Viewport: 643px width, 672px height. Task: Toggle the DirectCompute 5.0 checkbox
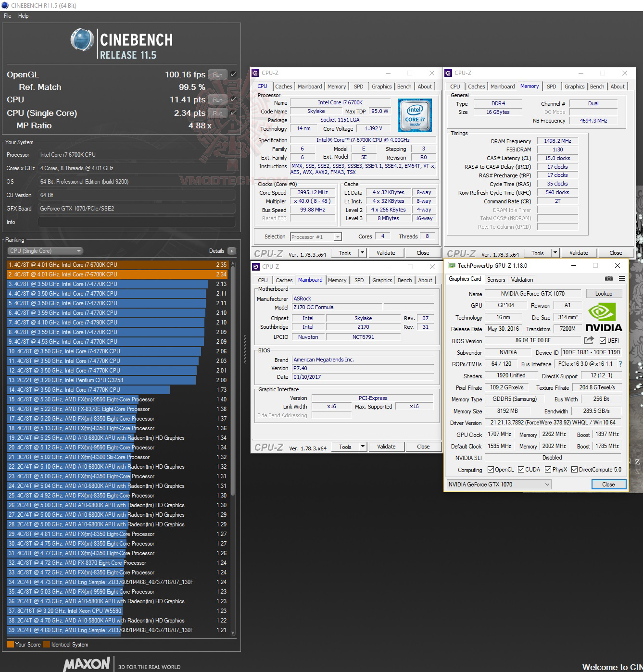coord(574,470)
